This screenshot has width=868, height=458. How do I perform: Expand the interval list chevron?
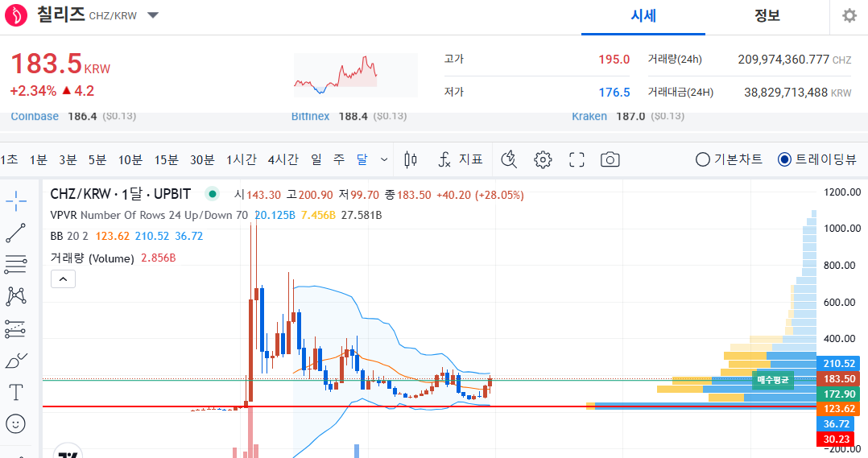point(384,160)
